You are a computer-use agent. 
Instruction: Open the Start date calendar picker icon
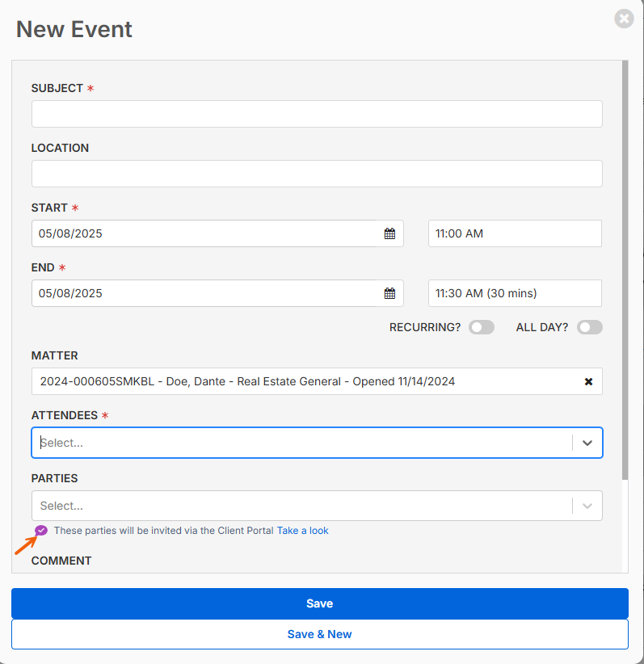[389, 233]
